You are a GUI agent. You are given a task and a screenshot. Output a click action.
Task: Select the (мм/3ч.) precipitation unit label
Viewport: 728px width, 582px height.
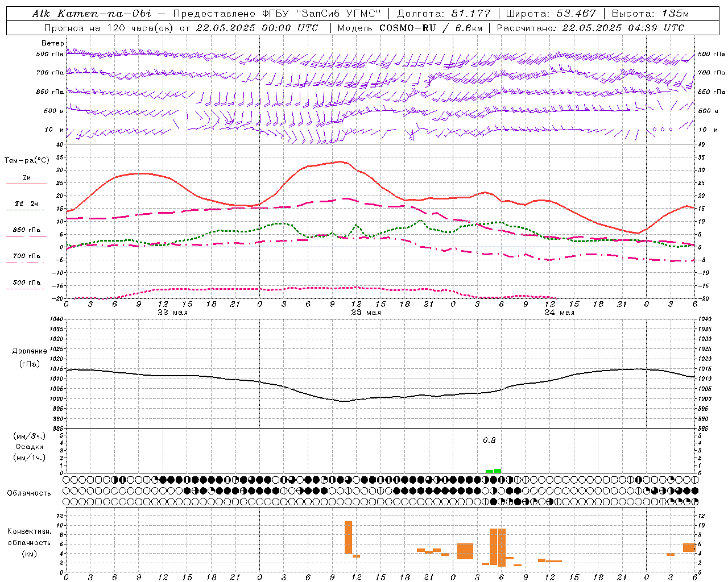tap(29, 436)
